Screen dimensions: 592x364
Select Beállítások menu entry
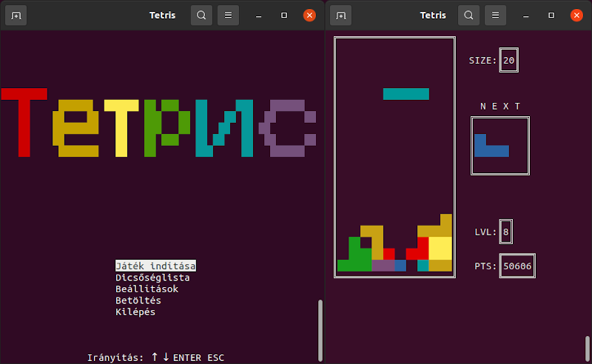(x=147, y=289)
